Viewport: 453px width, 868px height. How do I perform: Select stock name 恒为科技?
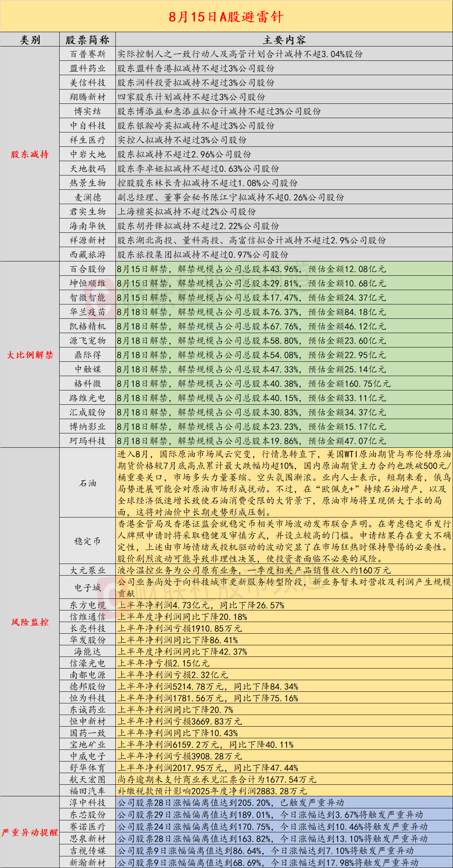tap(88, 698)
